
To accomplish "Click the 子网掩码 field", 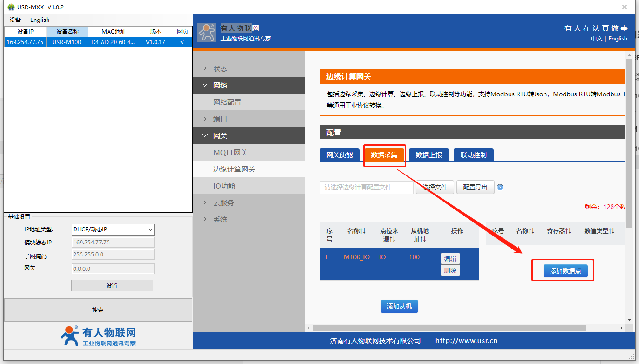I will pos(113,254).
